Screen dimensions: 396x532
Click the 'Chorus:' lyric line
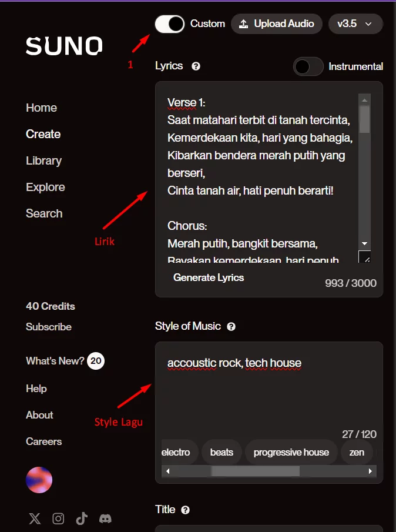pos(187,226)
